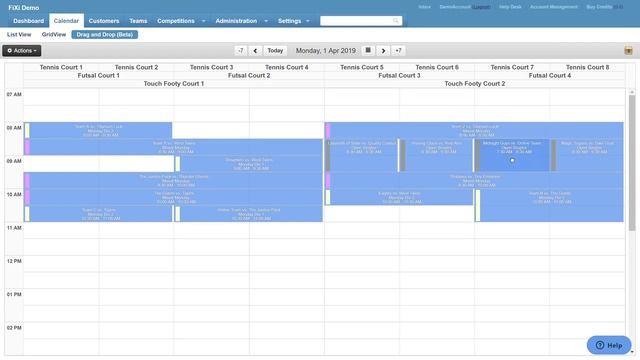This screenshot has width=640, height=360.
Task: Expand the Administration dropdown arrow
Action: click(x=266, y=21)
